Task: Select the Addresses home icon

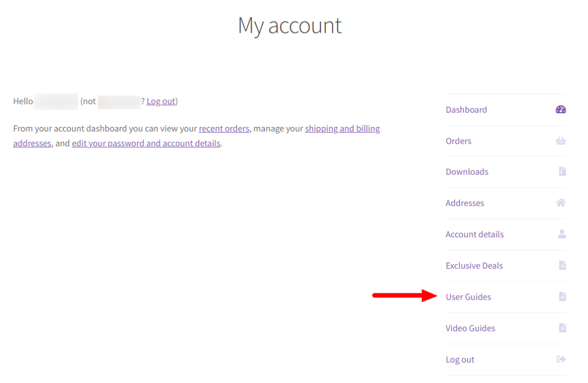Action: coord(561,203)
